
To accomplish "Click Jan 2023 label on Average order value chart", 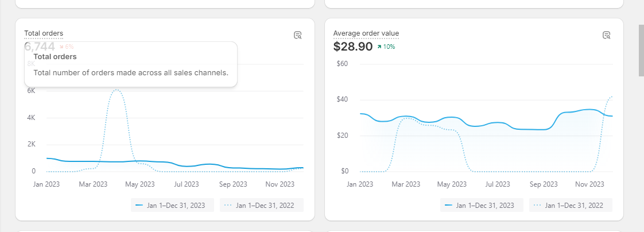I will [x=360, y=184].
